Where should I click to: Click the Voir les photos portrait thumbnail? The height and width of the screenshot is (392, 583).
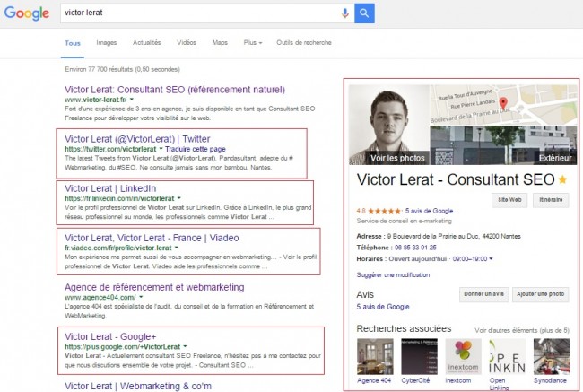point(389,125)
